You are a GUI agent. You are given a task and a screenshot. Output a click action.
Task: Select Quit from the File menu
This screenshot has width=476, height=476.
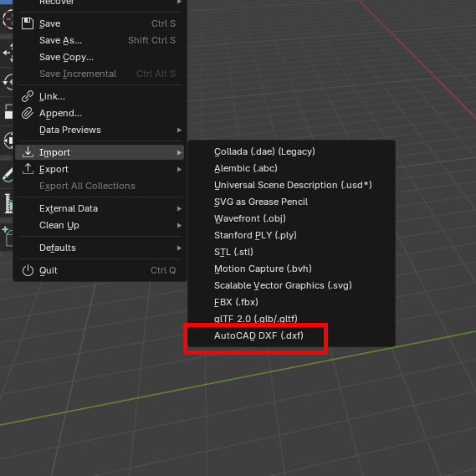(x=100, y=270)
